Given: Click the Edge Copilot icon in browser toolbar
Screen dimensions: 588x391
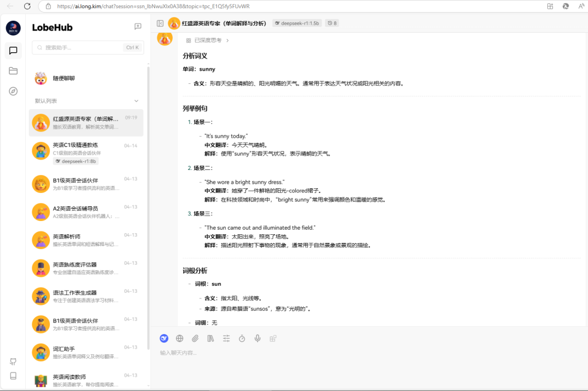Looking at the screenshot, I should [566, 6].
